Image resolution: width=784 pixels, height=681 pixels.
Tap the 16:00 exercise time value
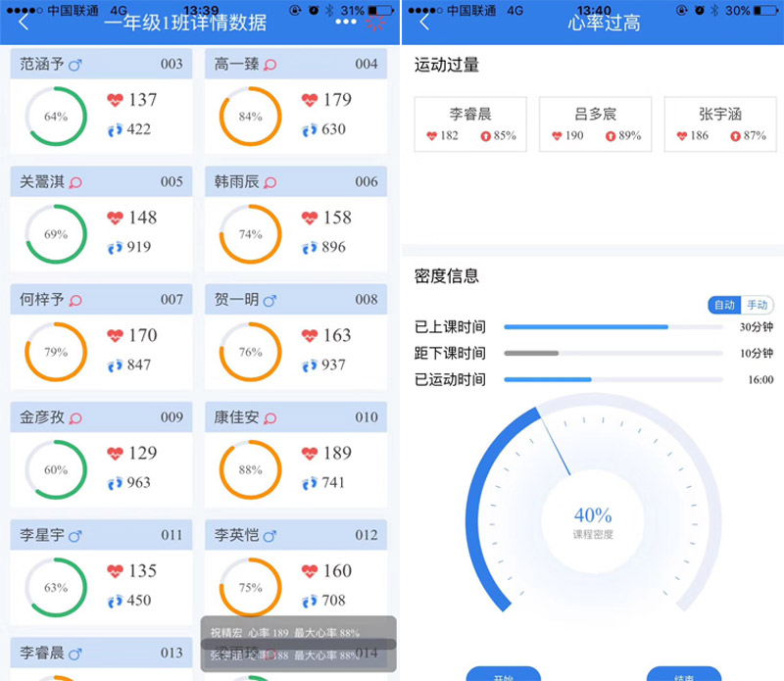760,380
